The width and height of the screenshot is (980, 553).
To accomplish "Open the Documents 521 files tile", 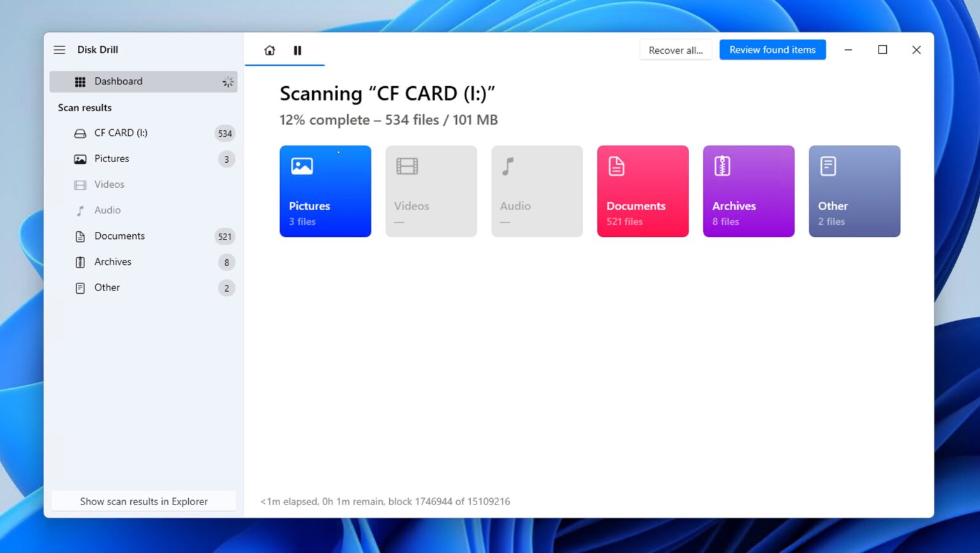I will 643,191.
